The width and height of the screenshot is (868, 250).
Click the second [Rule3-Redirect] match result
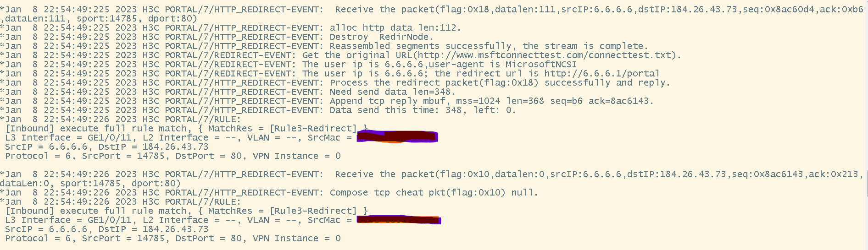coord(313,211)
